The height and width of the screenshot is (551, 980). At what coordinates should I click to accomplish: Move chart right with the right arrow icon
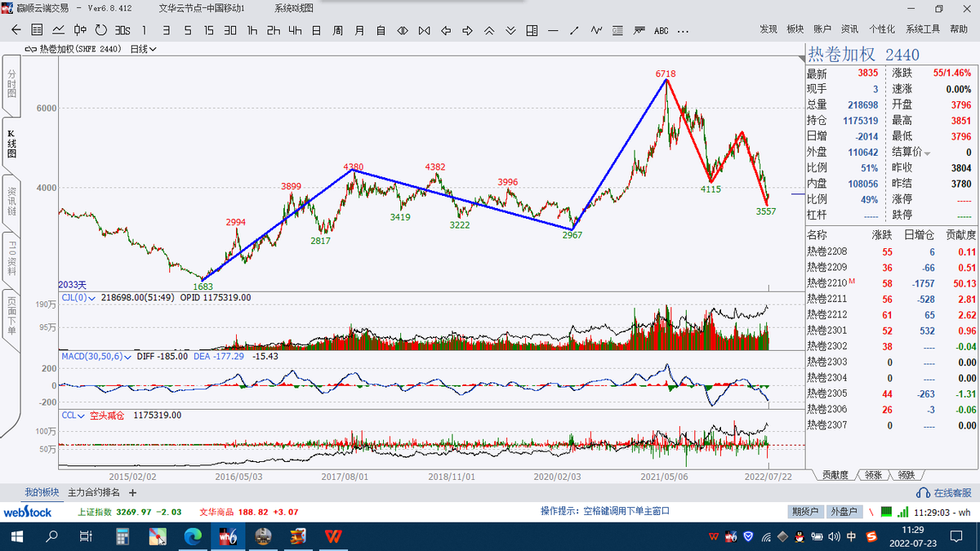click(467, 29)
